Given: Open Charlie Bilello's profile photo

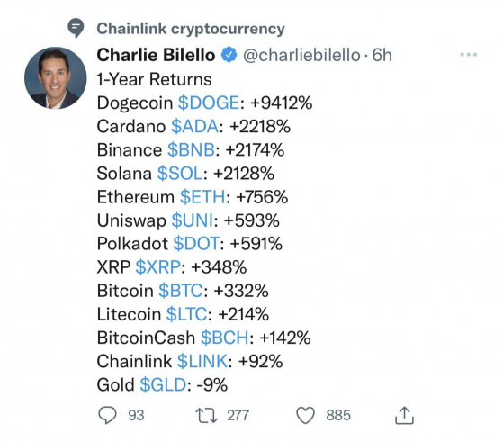Looking at the screenshot, I should 55,77.
